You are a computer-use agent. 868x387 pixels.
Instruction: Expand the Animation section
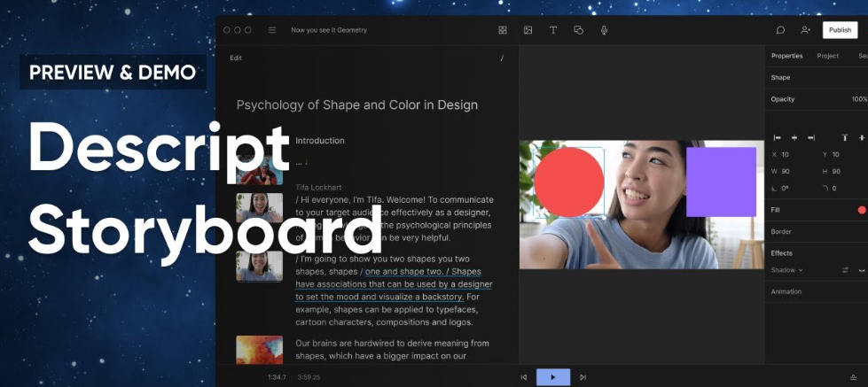(x=786, y=291)
